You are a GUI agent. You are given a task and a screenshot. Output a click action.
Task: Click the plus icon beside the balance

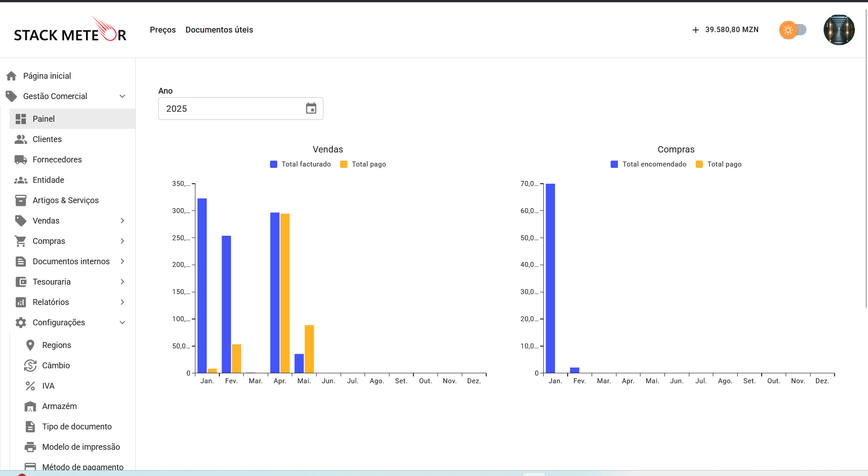(696, 30)
